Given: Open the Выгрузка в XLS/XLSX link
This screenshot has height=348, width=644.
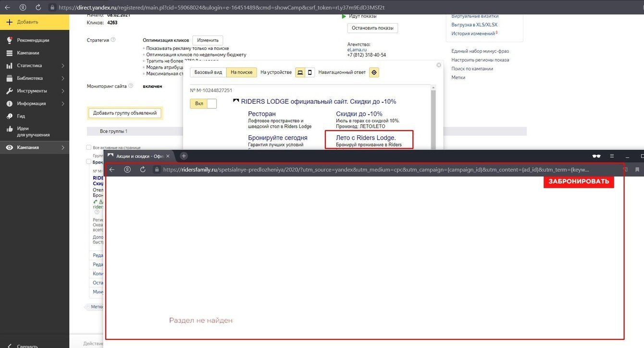Looking at the screenshot, I should click(474, 24).
